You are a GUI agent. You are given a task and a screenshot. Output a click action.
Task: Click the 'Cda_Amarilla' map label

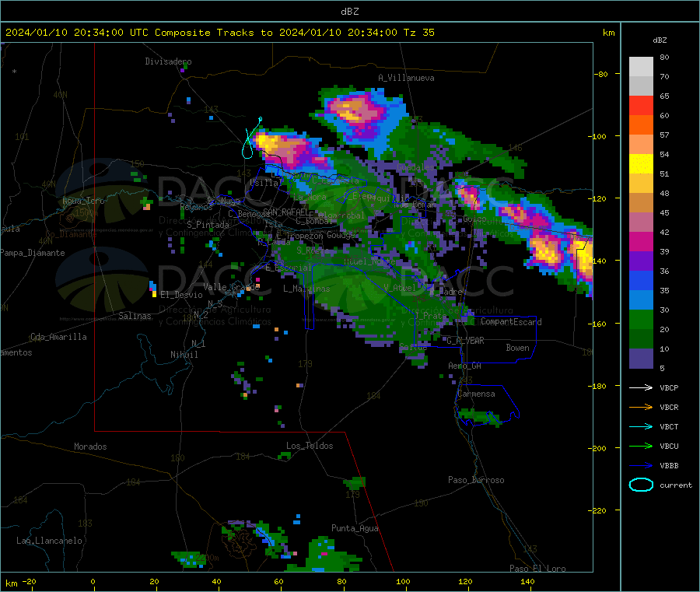[x=58, y=337]
